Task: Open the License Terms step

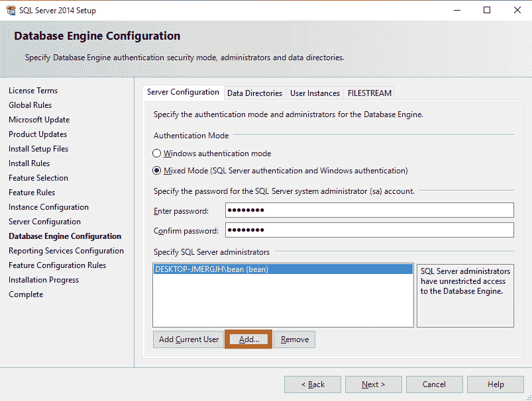Action: point(33,90)
